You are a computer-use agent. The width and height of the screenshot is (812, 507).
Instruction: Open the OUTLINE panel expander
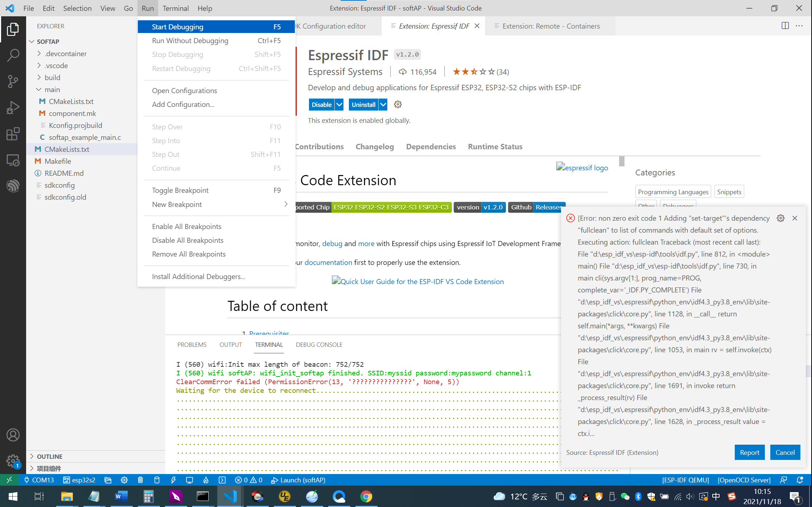(x=33, y=456)
